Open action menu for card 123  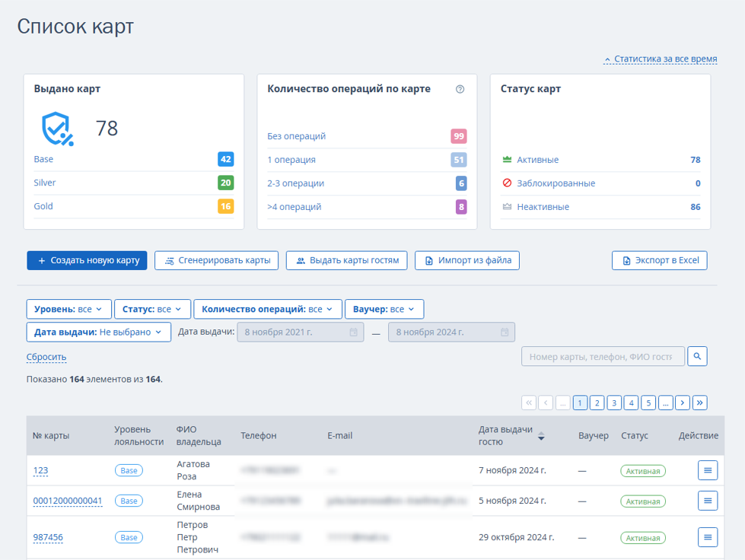tap(708, 470)
